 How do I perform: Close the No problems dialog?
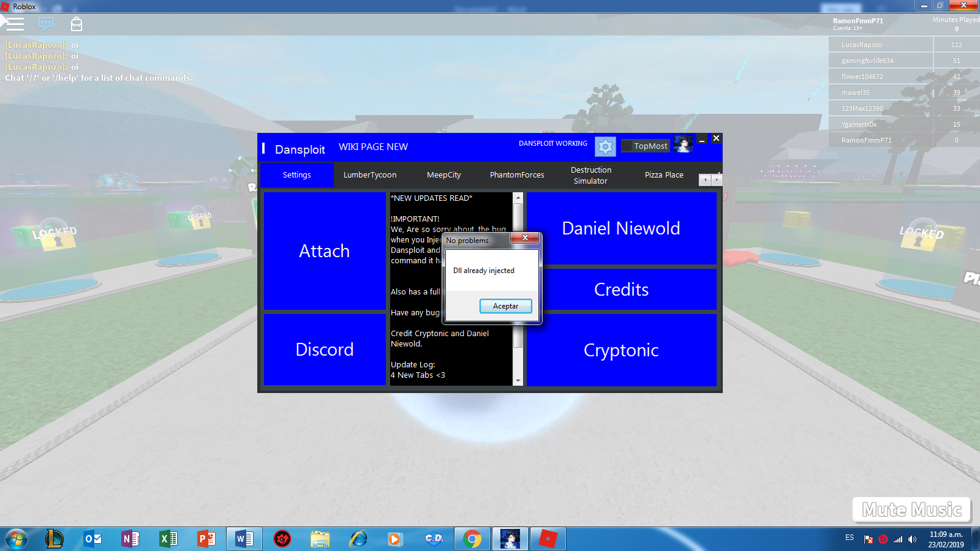pos(525,238)
